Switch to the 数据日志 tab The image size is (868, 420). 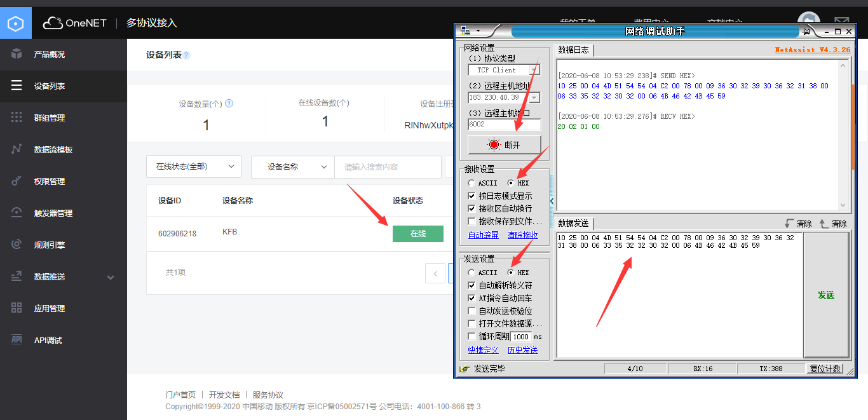[573, 51]
